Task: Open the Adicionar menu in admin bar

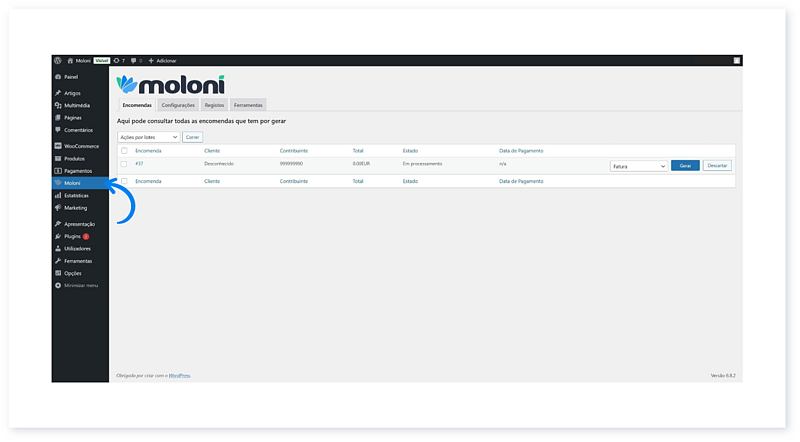Action: pos(162,61)
